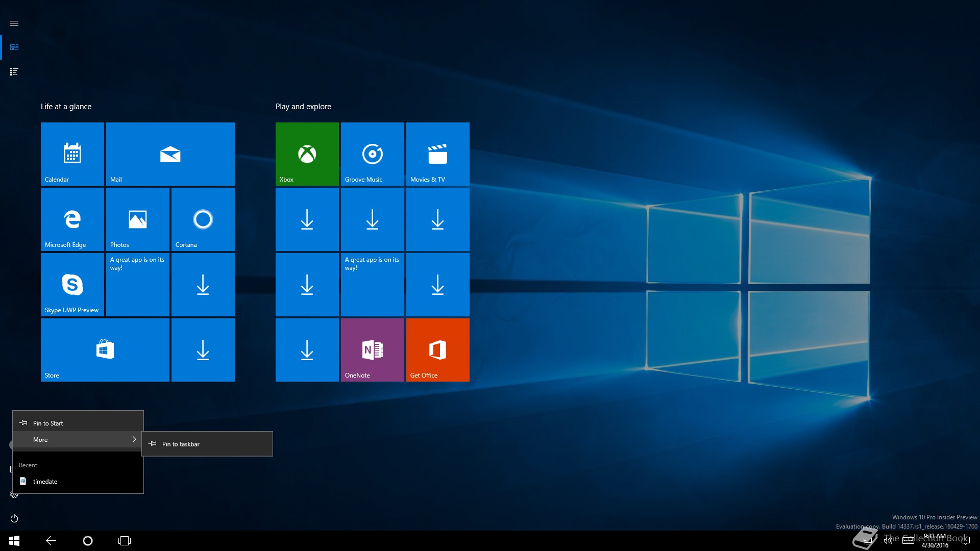Open Movies & TV tile
Viewport: 980px width, 551px height.
(x=438, y=154)
